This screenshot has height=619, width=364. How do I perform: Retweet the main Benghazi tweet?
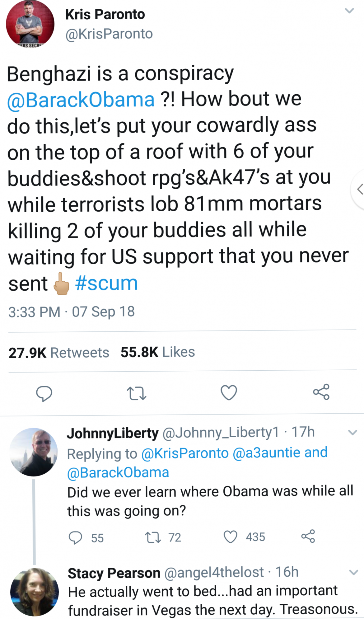[x=137, y=393]
